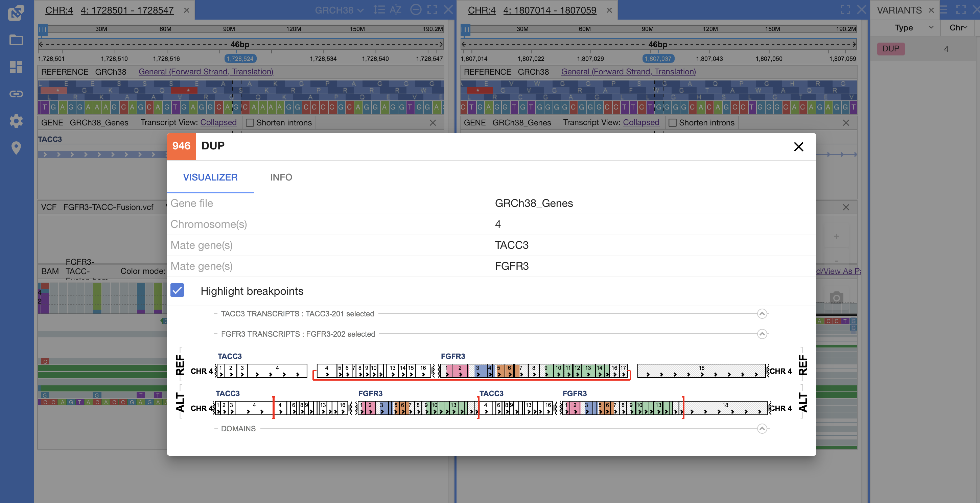Viewport: 980px width, 503px height.
Task: Open the datasets folder sidebar icon
Action: click(16, 40)
